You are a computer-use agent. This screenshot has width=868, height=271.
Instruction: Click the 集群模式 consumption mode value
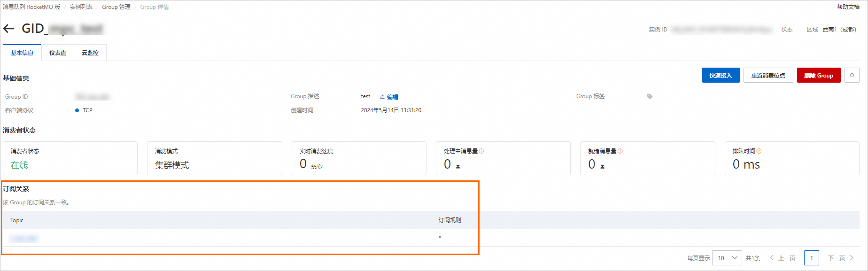pos(172,165)
